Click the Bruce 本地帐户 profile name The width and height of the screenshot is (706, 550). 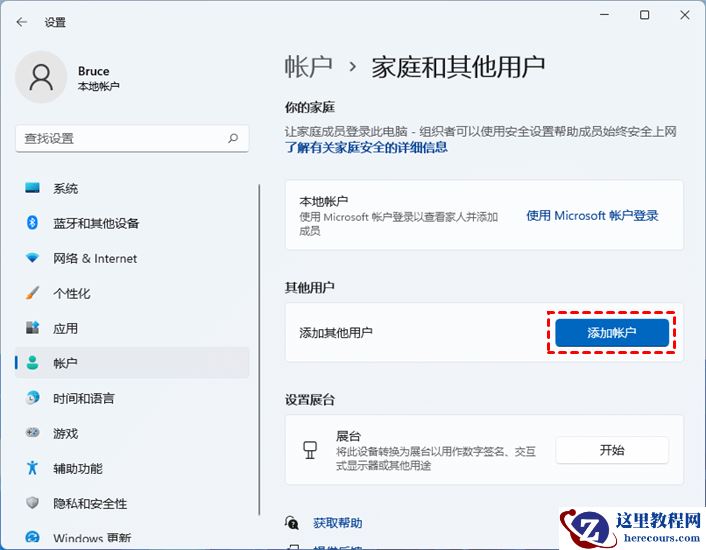pos(98,77)
